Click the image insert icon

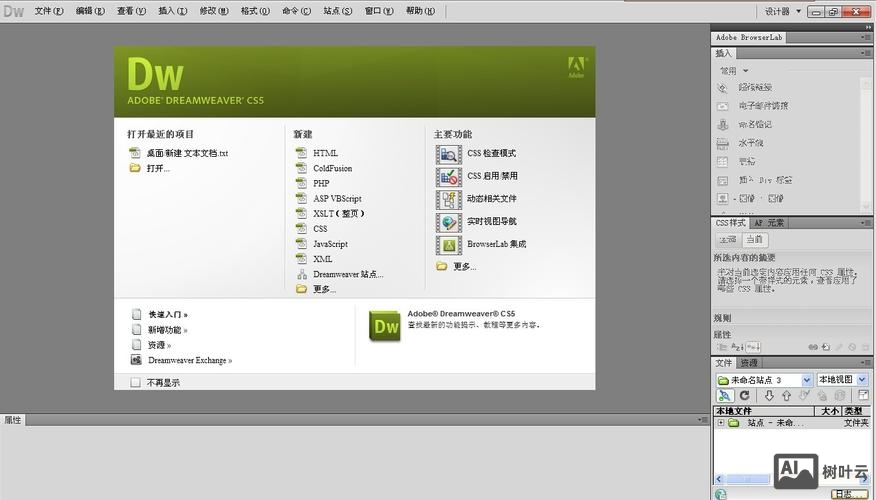click(x=722, y=198)
